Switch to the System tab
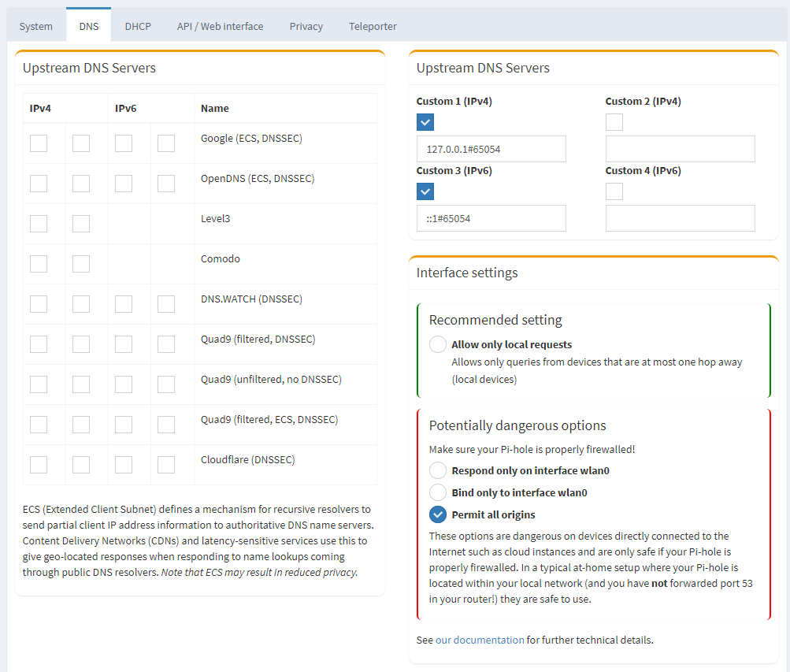The height and width of the screenshot is (672, 790). pyautogui.click(x=35, y=26)
